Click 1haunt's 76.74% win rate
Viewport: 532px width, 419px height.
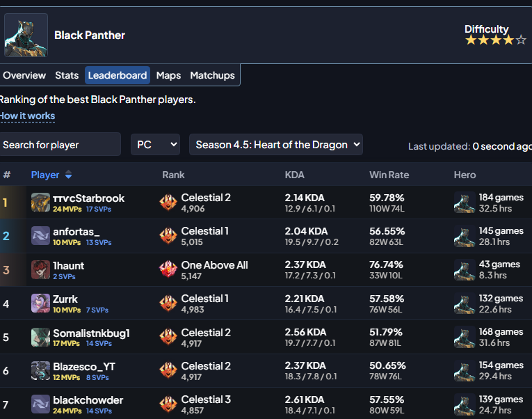(386, 264)
